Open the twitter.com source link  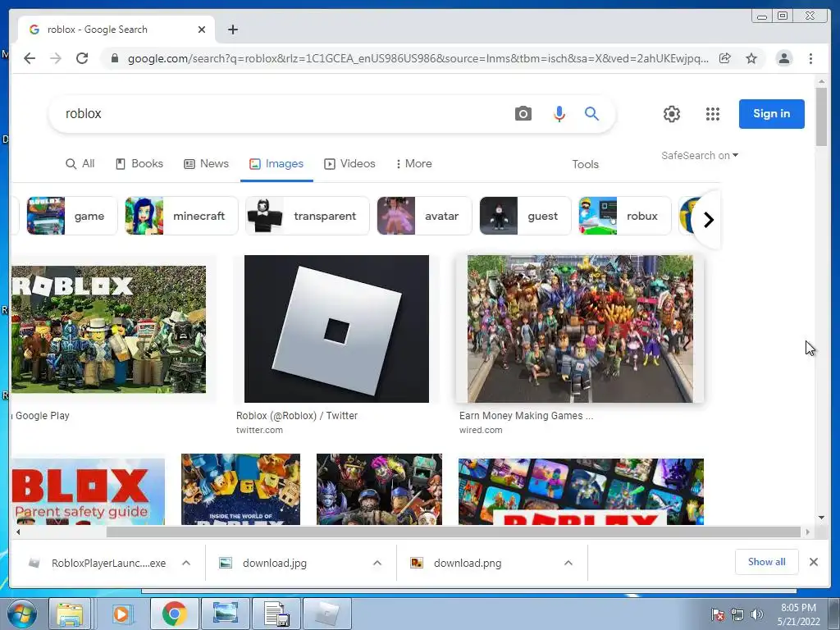coord(259,430)
